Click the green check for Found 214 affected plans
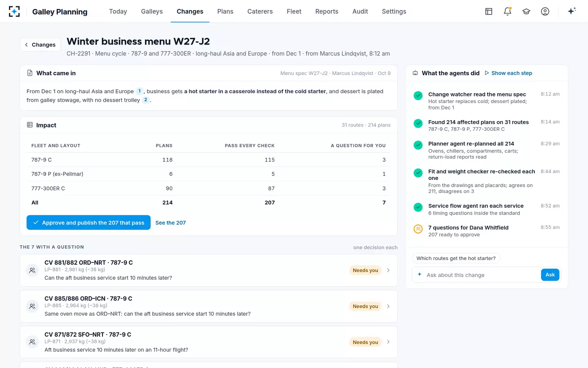This screenshot has height=368, width=588. point(418,123)
